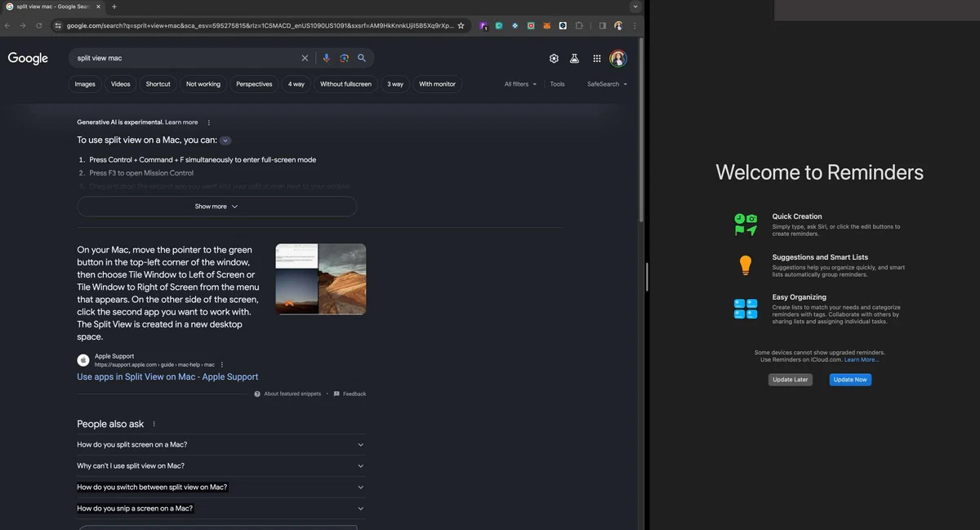Image resolution: width=980 pixels, height=530 pixels.
Task: Toggle Chrome side panel
Action: pos(603,25)
